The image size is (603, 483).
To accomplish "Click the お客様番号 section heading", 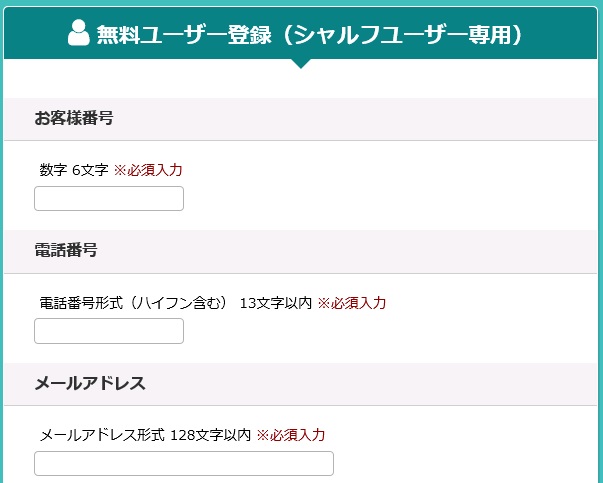I will point(74,118).
